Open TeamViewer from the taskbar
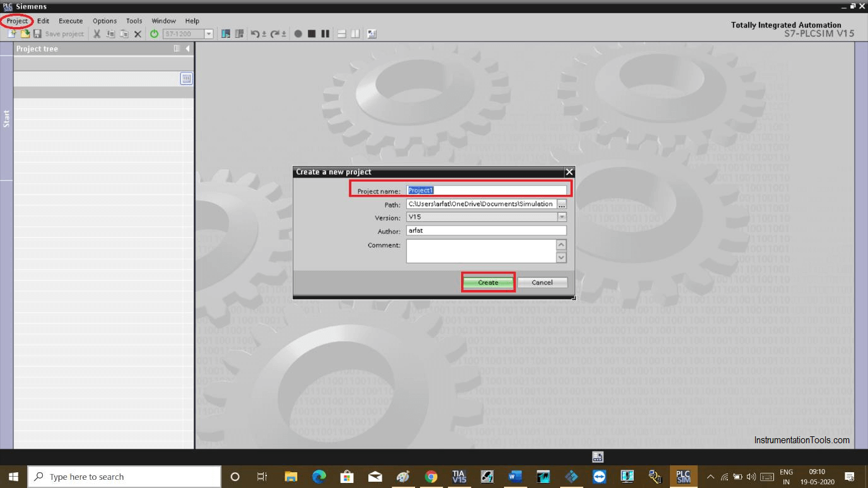The image size is (868, 488). 599,477
